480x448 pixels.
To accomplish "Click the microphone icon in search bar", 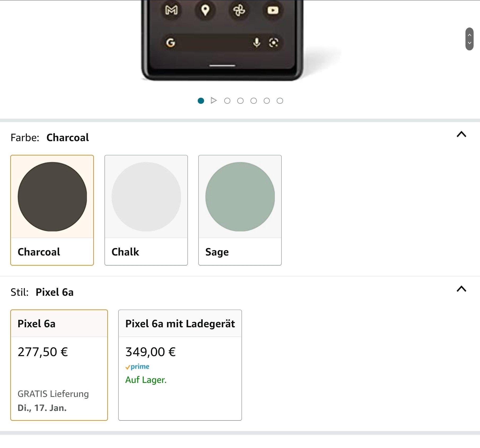I will (x=257, y=42).
